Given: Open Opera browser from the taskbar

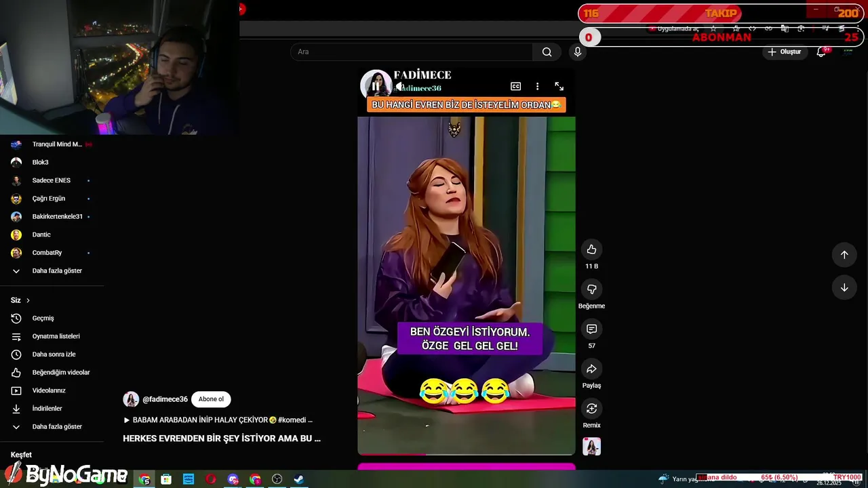Looking at the screenshot, I should [211, 479].
